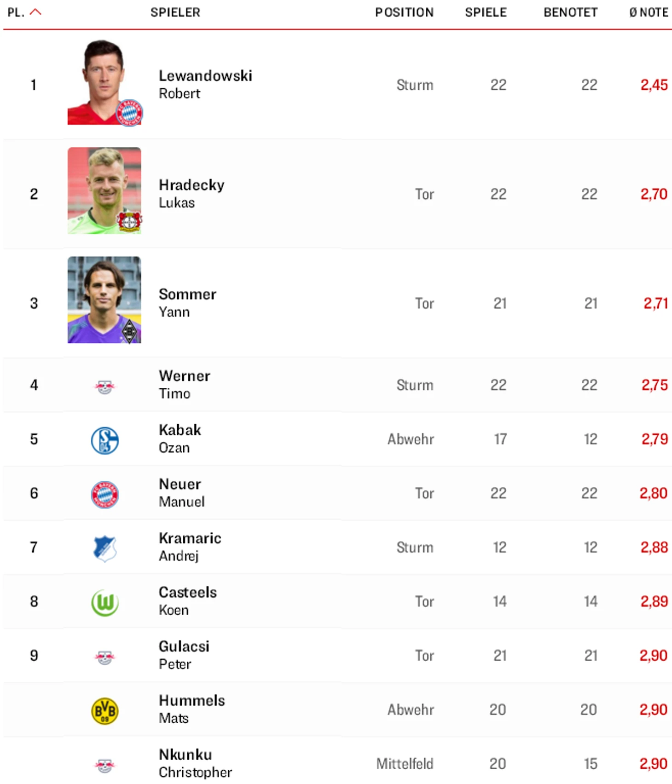The width and height of the screenshot is (672, 784).
Task: Click the Schalke 04 logo beside Kabak
Action: point(104,441)
